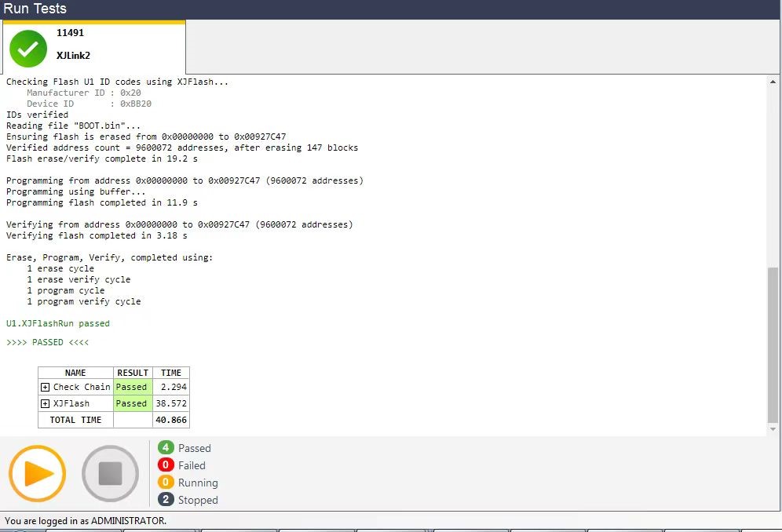Screen dimensions: 782x532
Task: Click the Passed label next to count 4
Action: point(195,448)
